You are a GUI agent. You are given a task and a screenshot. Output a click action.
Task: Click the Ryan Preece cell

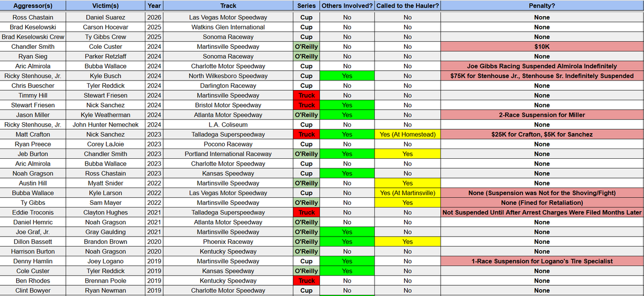click(33, 144)
